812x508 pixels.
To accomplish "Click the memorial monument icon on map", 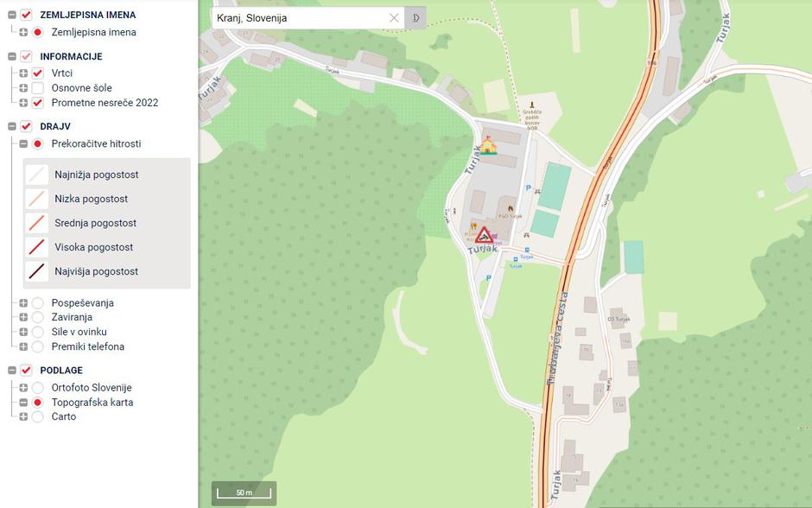I will (531, 105).
